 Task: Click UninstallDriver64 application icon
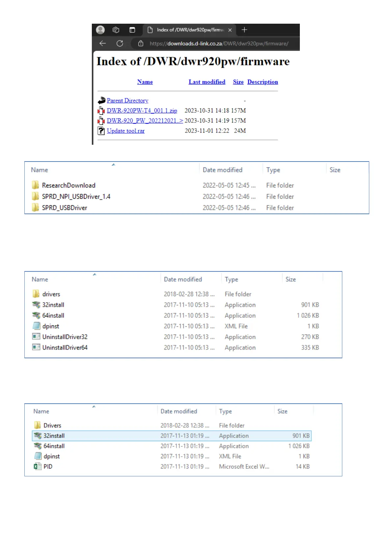36,347
